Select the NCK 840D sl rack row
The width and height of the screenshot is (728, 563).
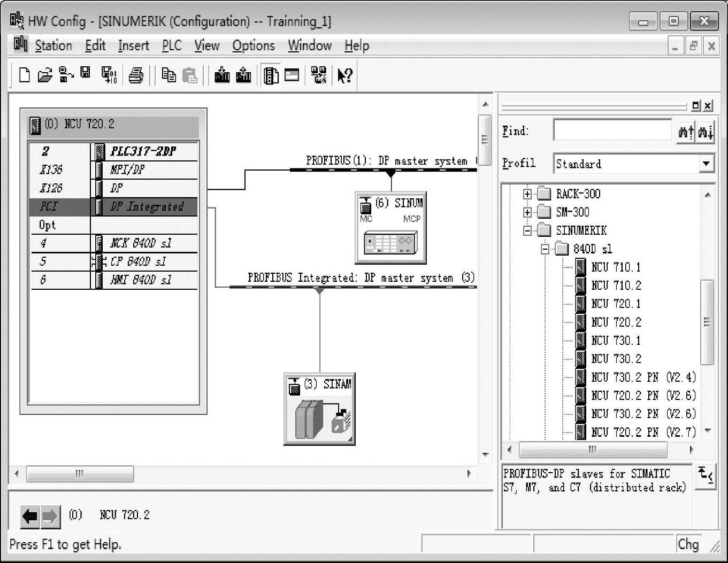point(113,243)
